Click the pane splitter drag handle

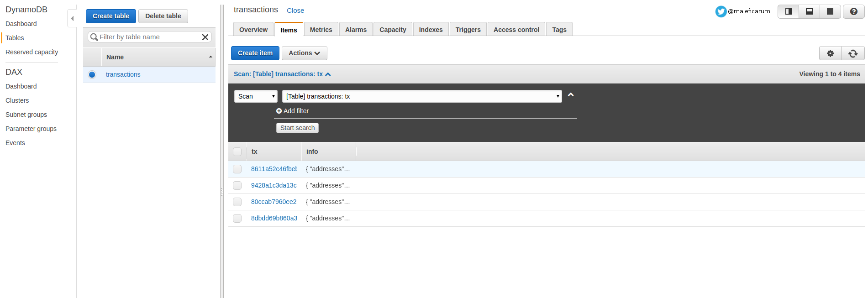click(x=222, y=192)
